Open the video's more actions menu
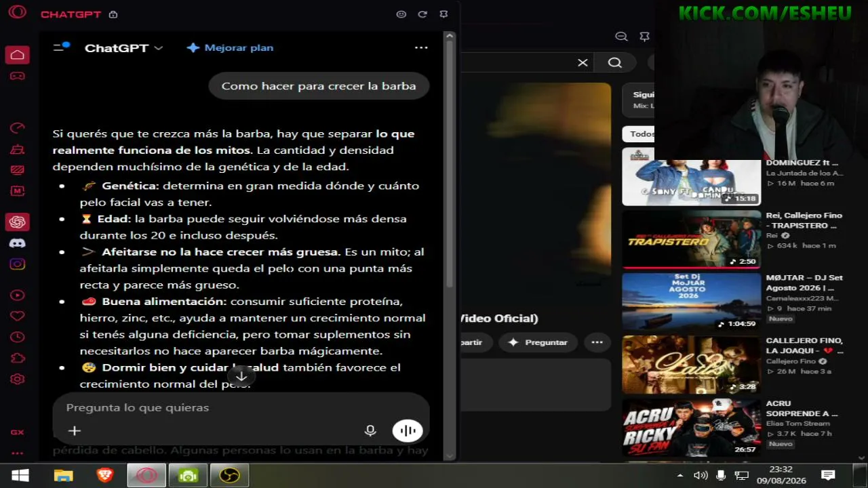 597,342
